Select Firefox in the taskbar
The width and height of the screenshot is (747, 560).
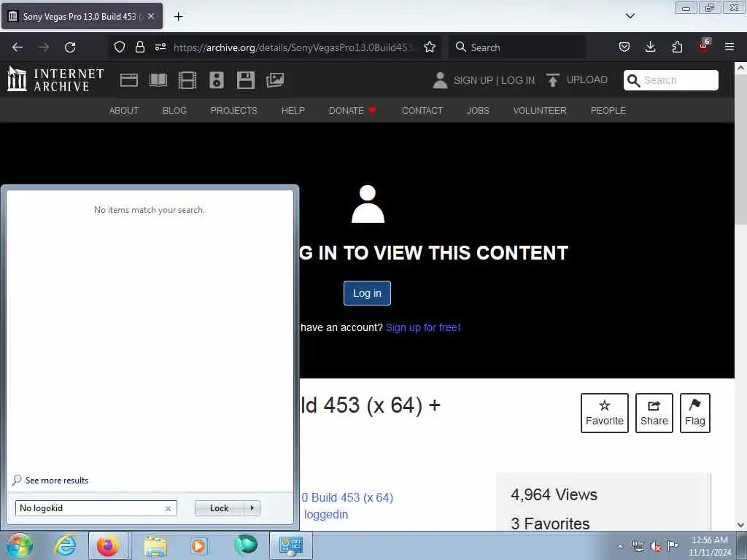108,545
